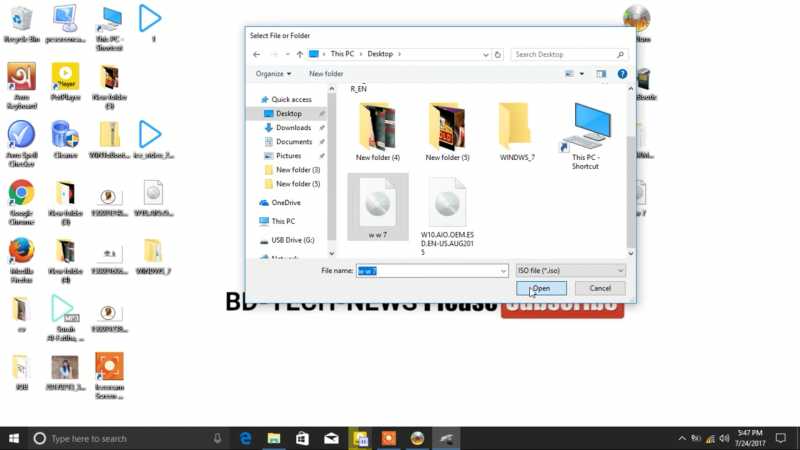Show hidden system tray icons

682,438
